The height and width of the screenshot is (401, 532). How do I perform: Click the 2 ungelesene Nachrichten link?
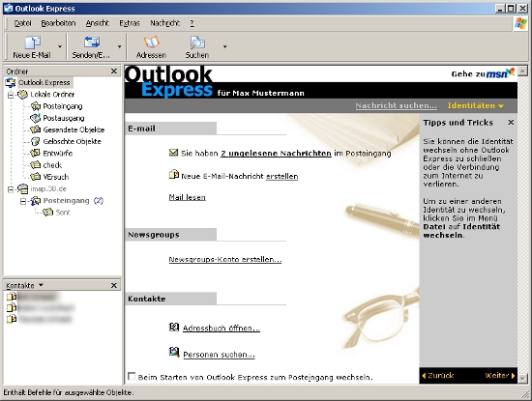[276, 154]
